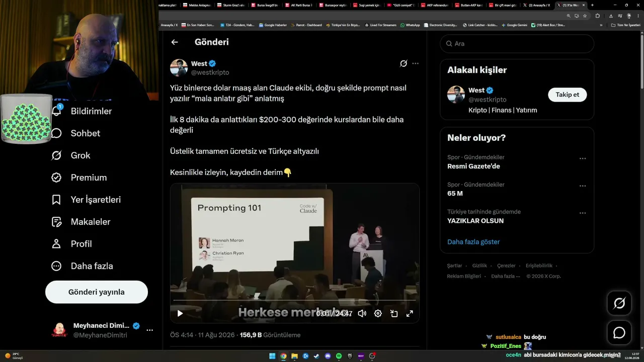Open the Livad For Streamers bookmark

pyautogui.click(x=381, y=25)
